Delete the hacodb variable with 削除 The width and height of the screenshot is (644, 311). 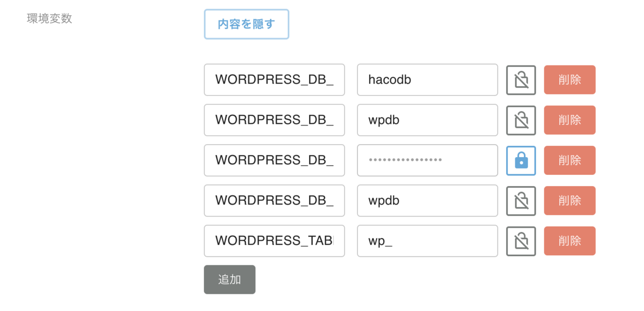coord(569,80)
